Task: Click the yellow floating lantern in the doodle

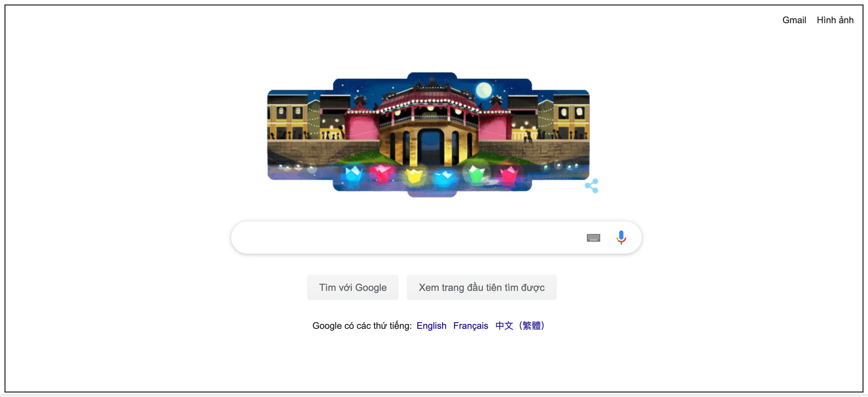Action: tap(414, 175)
